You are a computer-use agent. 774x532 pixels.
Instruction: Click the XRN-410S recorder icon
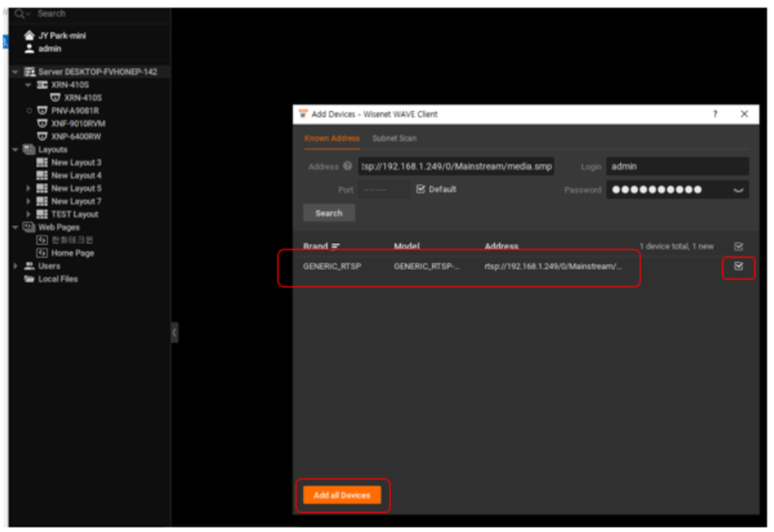pos(42,85)
